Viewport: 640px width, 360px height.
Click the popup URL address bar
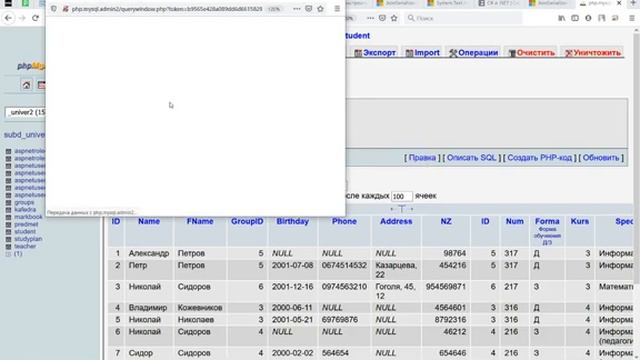(x=167, y=9)
